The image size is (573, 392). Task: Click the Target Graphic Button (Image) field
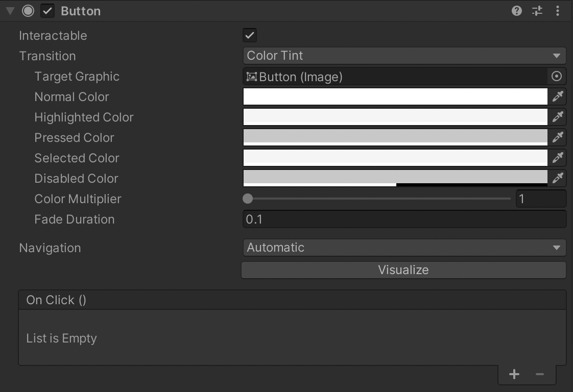coord(395,77)
